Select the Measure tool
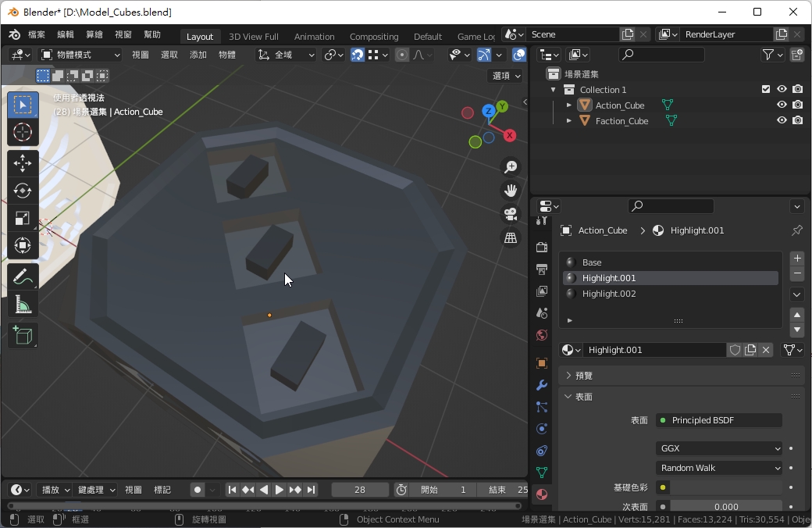 (x=23, y=305)
